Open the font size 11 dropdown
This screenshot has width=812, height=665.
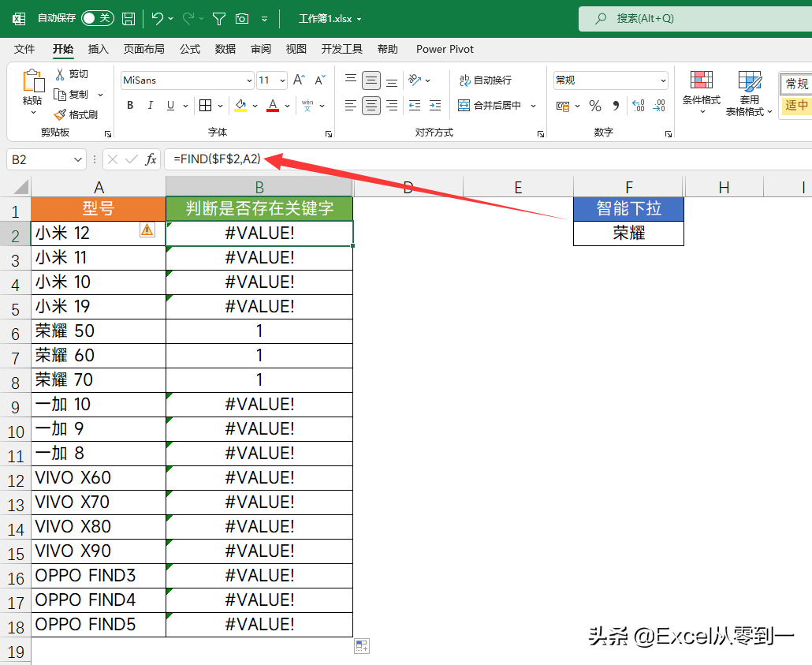282,80
